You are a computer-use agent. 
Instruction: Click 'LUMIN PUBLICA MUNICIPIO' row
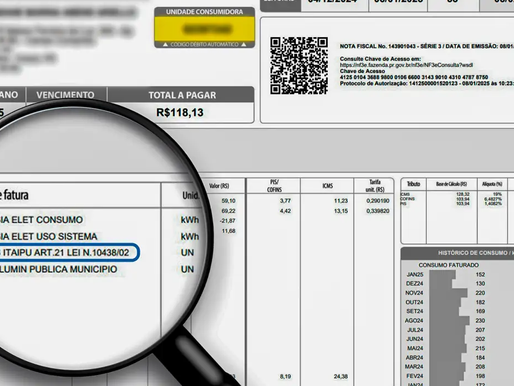tap(59, 269)
